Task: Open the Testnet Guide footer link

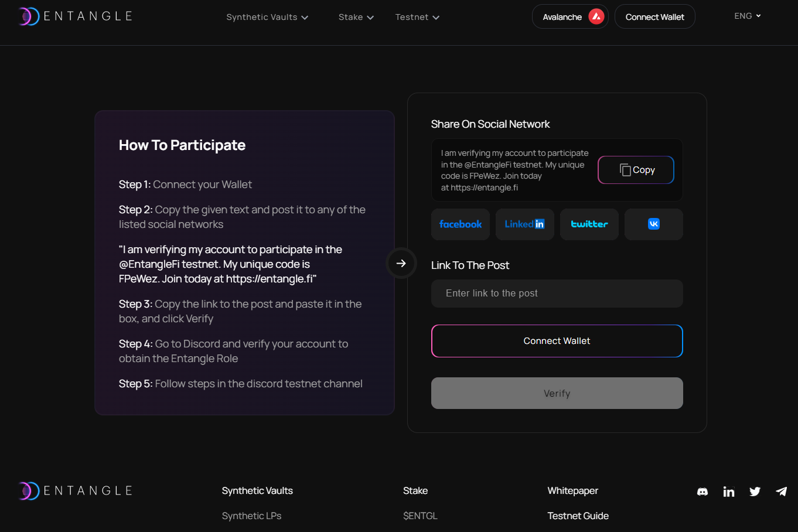Action: [x=578, y=516]
